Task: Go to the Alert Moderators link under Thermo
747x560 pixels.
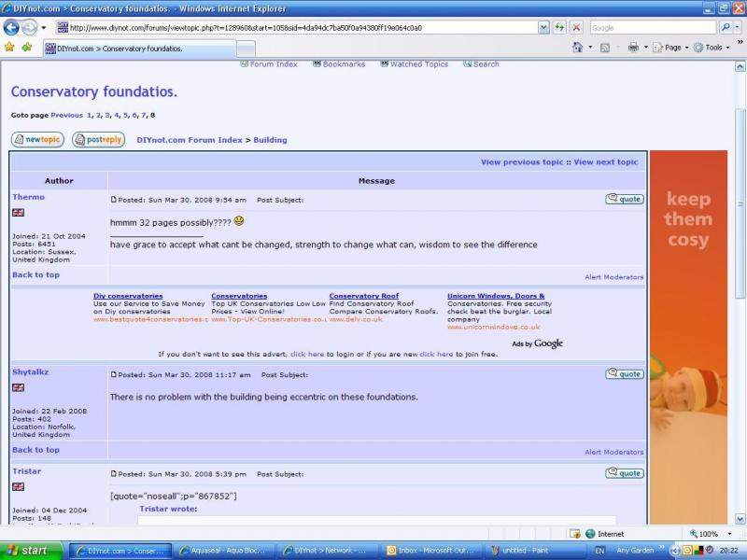Action: (613, 277)
